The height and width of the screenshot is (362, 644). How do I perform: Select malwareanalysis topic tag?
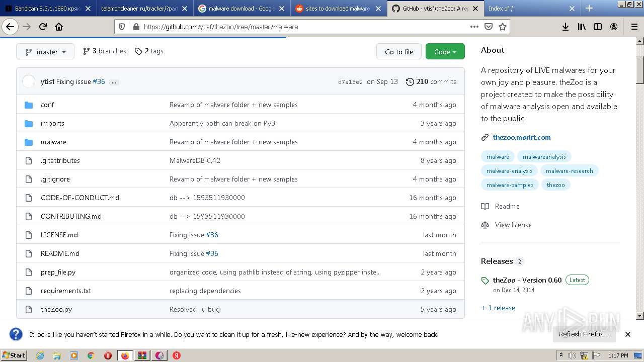coord(544,157)
